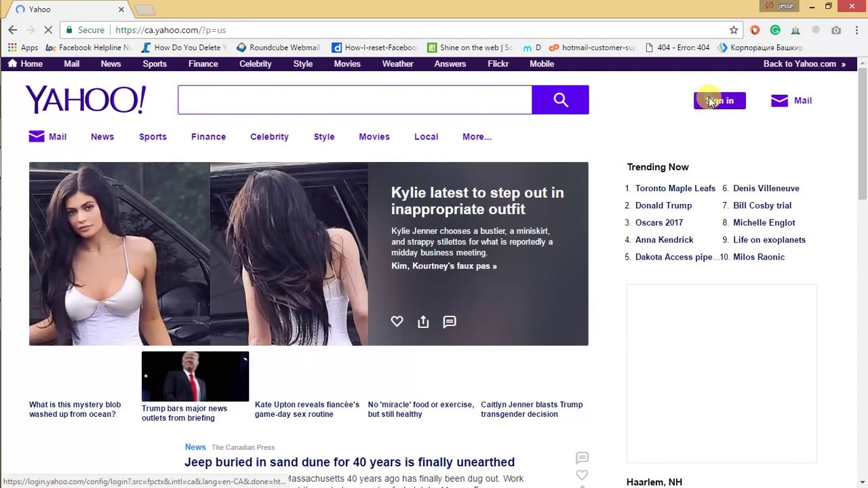Click the Sign in button

point(719,100)
